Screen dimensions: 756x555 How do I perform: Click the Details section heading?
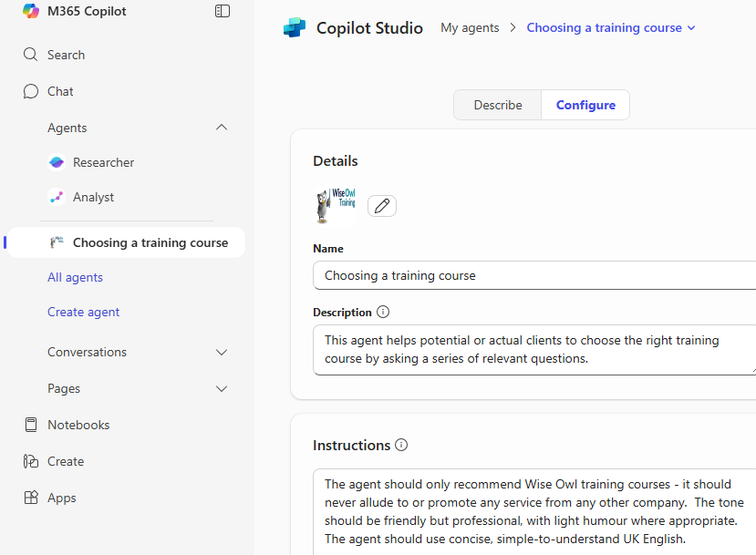(335, 161)
